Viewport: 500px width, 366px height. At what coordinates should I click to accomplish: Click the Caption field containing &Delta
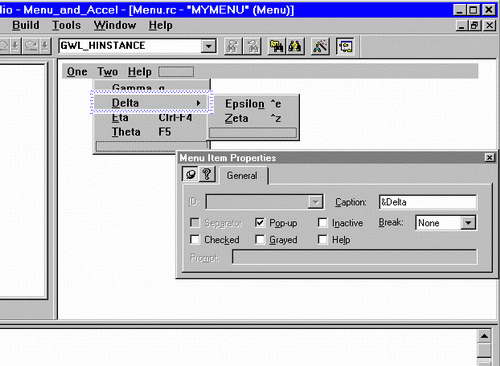[428, 202]
